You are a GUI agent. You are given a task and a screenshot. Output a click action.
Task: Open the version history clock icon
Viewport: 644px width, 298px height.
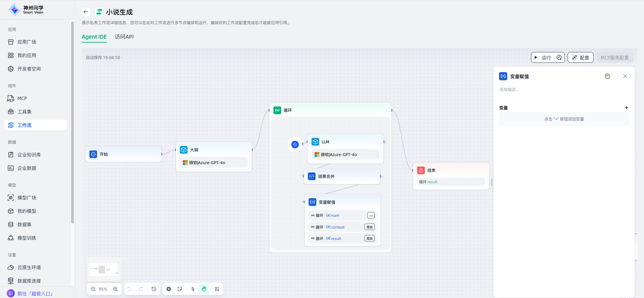[x=154, y=289]
